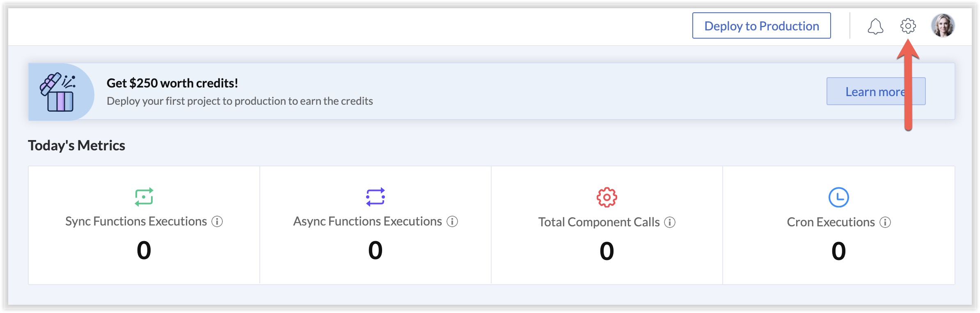Click the Cron Executions count value
The height and width of the screenshot is (313, 980).
[838, 251]
